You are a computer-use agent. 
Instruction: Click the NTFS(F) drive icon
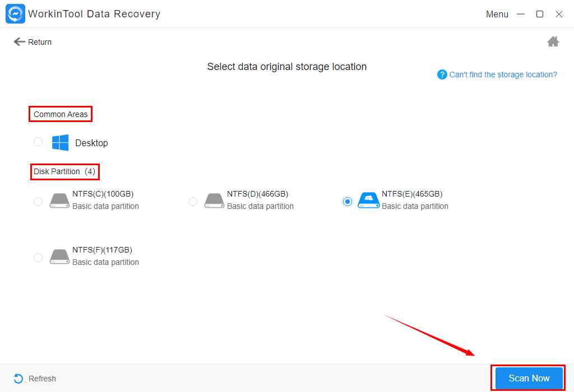coord(59,256)
